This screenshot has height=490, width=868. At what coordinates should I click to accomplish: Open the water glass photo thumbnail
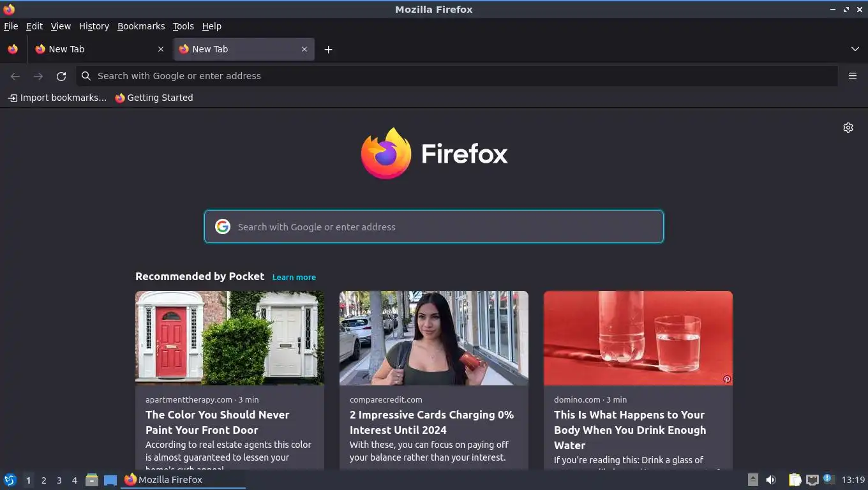tap(638, 338)
